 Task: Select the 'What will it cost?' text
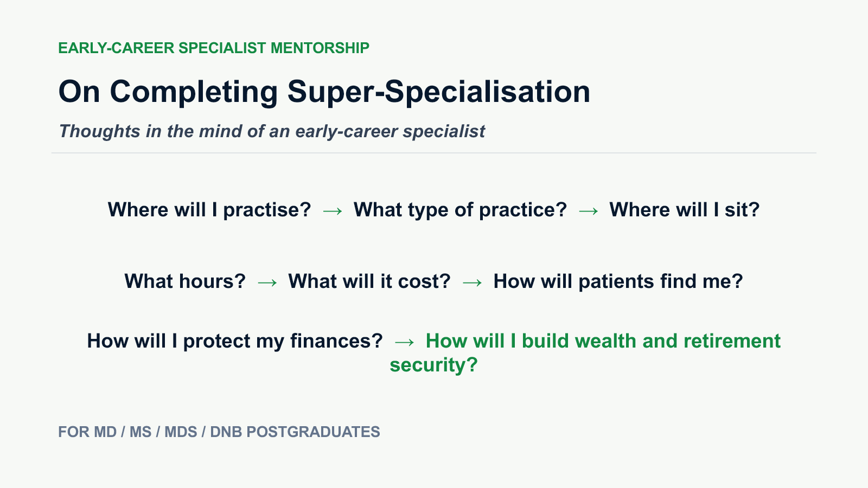369,281
